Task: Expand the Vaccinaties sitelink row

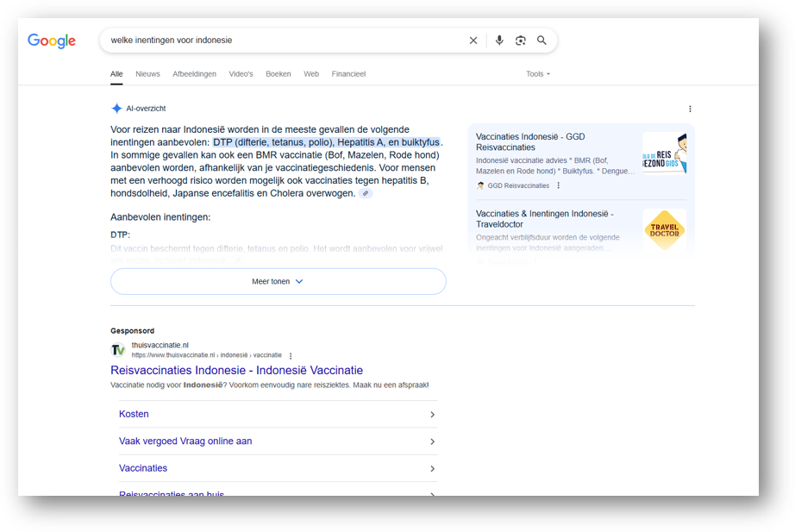Action: [278, 468]
